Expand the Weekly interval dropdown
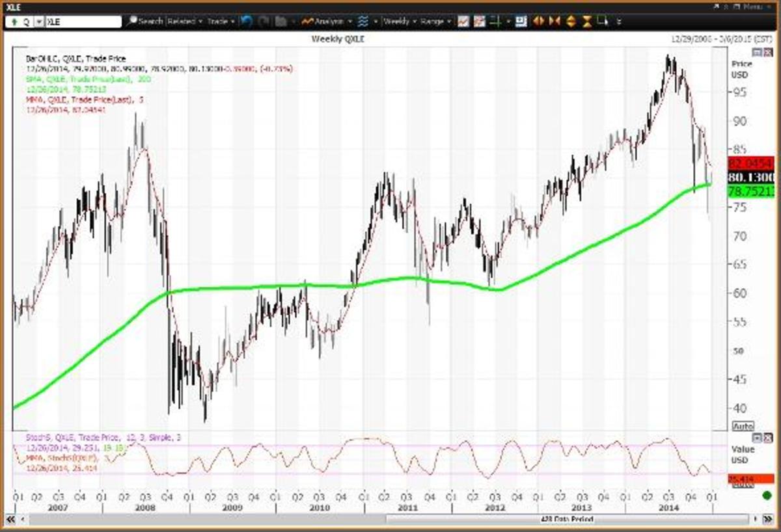The height and width of the screenshot is (532, 781). click(399, 21)
